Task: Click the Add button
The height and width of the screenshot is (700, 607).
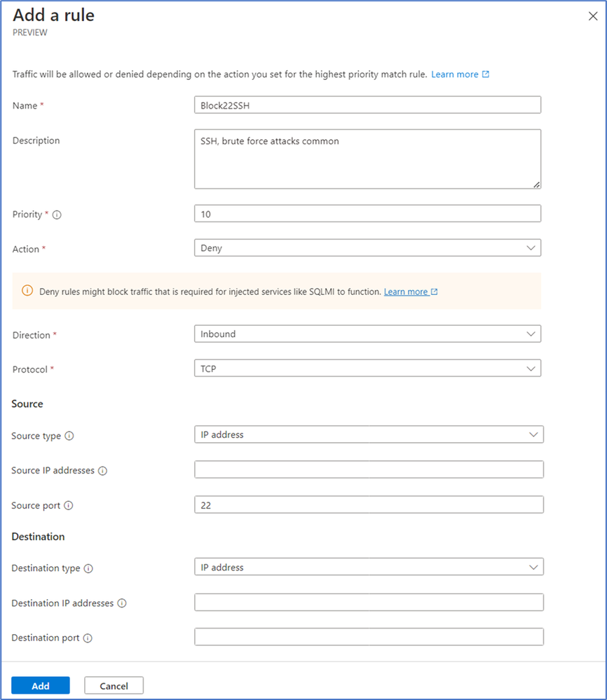Action: pyautogui.click(x=41, y=686)
